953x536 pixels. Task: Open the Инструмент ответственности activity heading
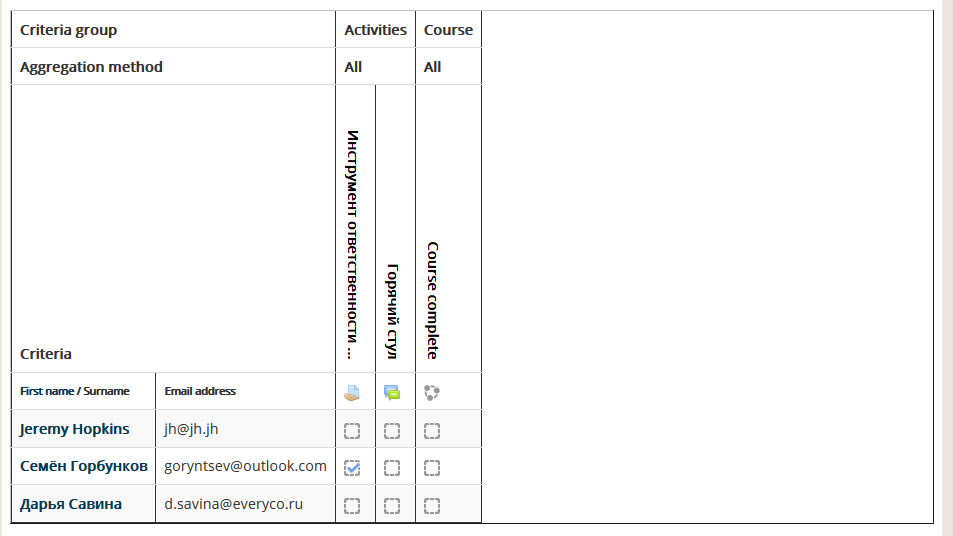pos(352,244)
